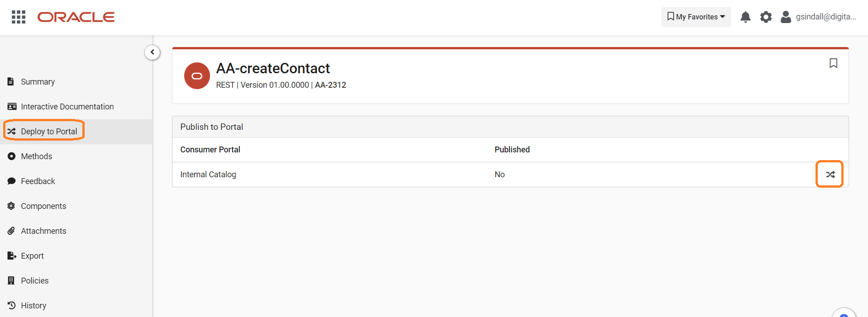Open the settings gear icon

766,17
